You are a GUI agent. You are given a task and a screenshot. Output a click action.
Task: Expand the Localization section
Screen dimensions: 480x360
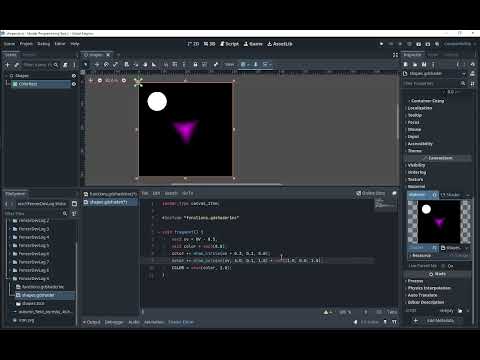(420, 108)
